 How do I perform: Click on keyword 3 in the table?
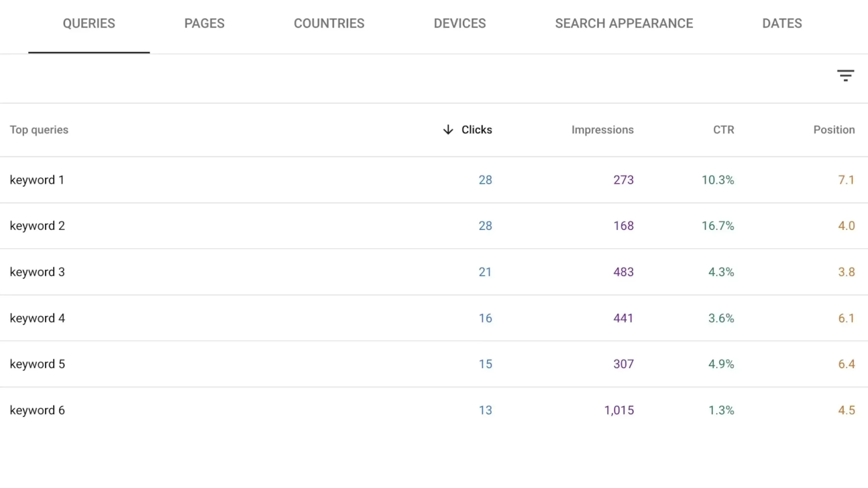click(37, 272)
